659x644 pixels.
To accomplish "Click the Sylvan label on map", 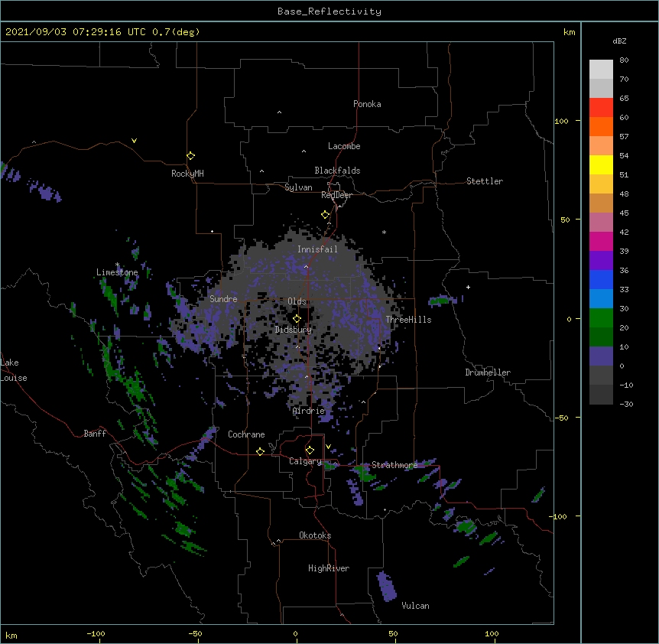I will tap(298, 187).
